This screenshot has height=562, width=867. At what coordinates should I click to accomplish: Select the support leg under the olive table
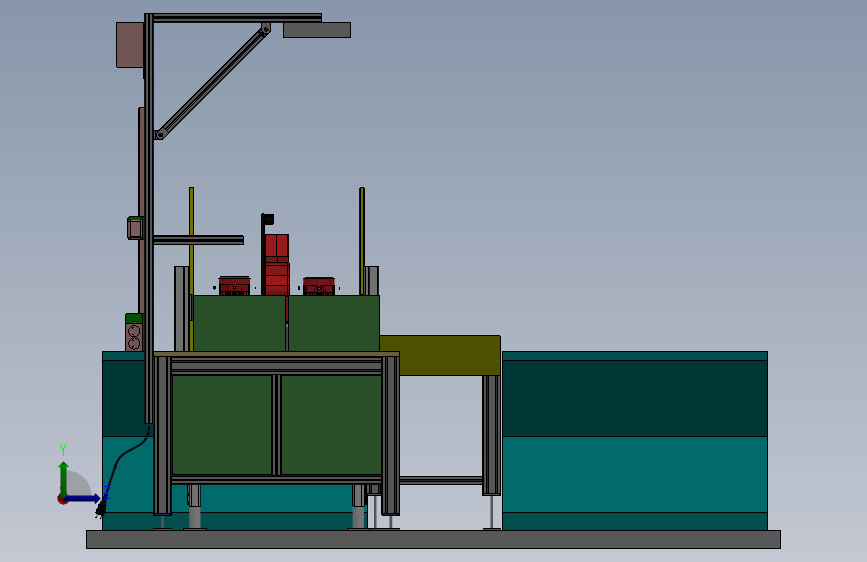point(491,435)
